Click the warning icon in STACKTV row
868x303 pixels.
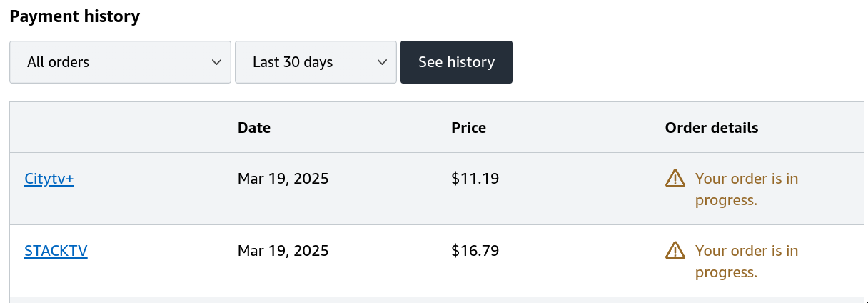(x=675, y=250)
